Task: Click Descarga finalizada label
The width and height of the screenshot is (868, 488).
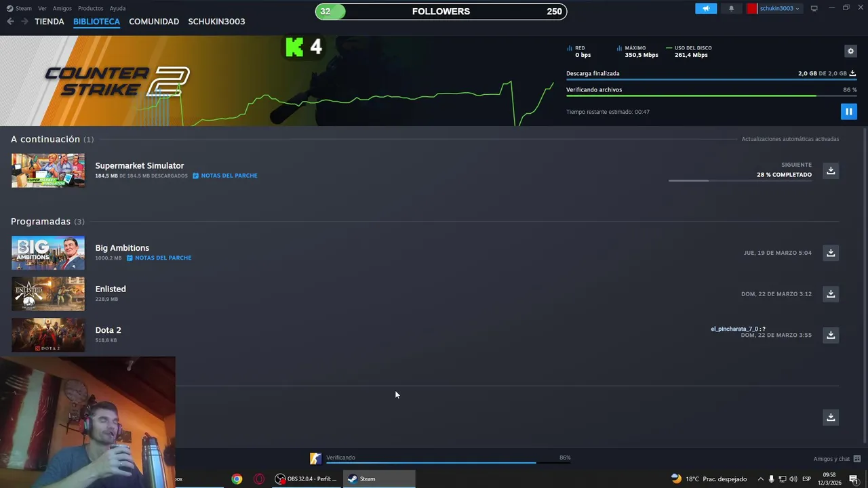Action: [x=593, y=73]
